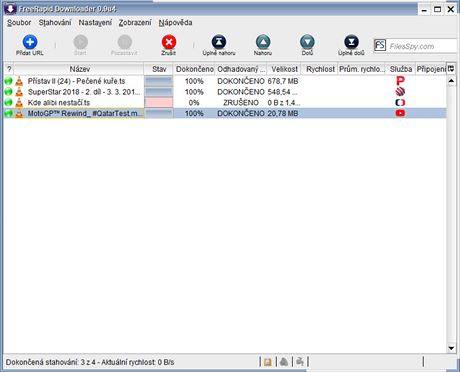Sort by the Prům. rychlo... column header
460x372 pixels.
pos(362,69)
